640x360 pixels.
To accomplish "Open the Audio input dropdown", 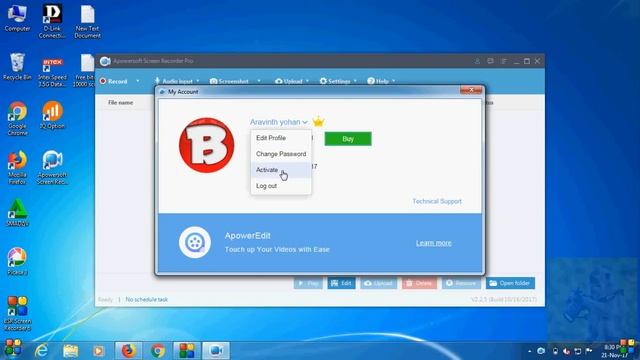I will (177, 81).
